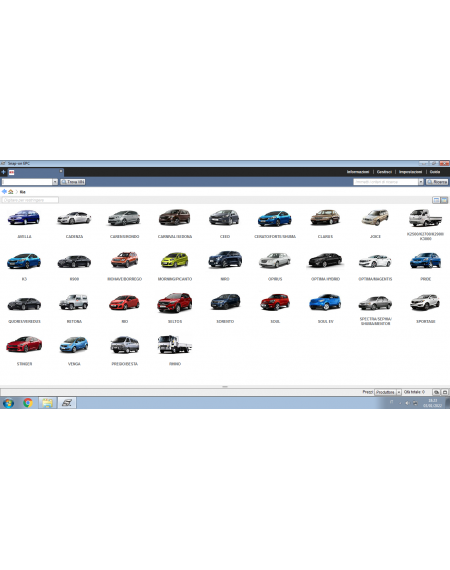The image size is (450, 570).
Task: Select the red Rio car
Action: (x=124, y=303)
